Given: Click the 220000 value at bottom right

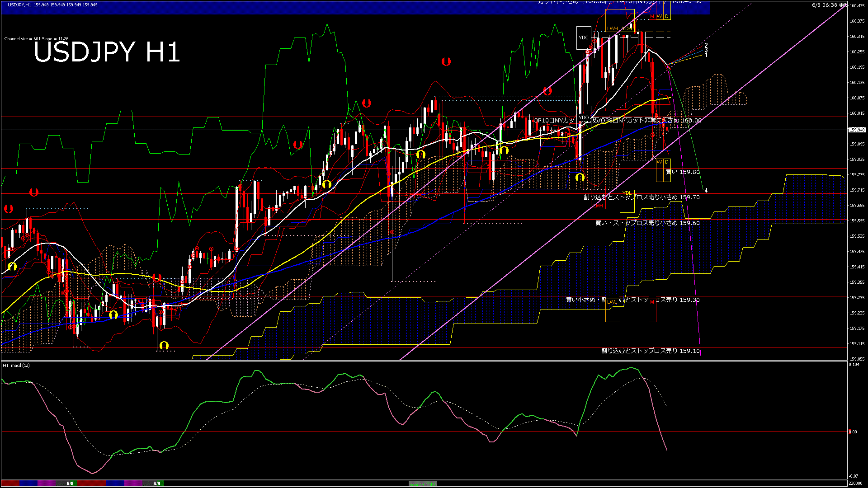Looking at the screenshot, I should tap(856, 483).
